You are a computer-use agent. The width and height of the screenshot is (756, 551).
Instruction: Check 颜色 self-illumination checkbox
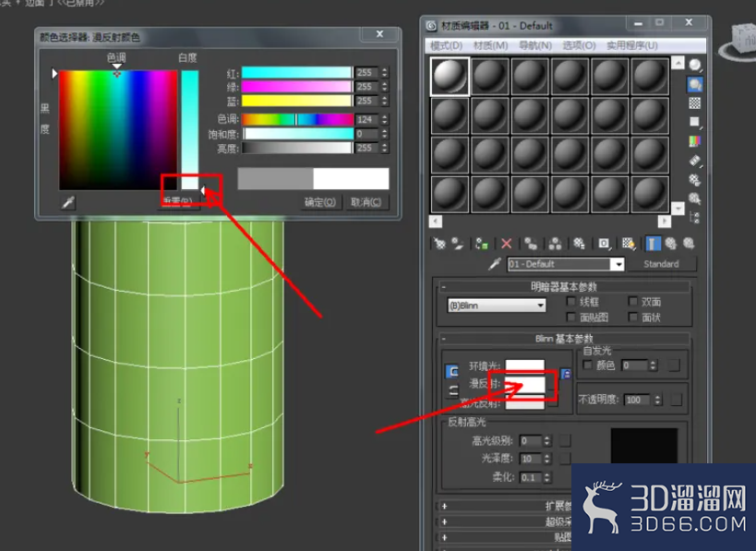[x=587, y=365]
